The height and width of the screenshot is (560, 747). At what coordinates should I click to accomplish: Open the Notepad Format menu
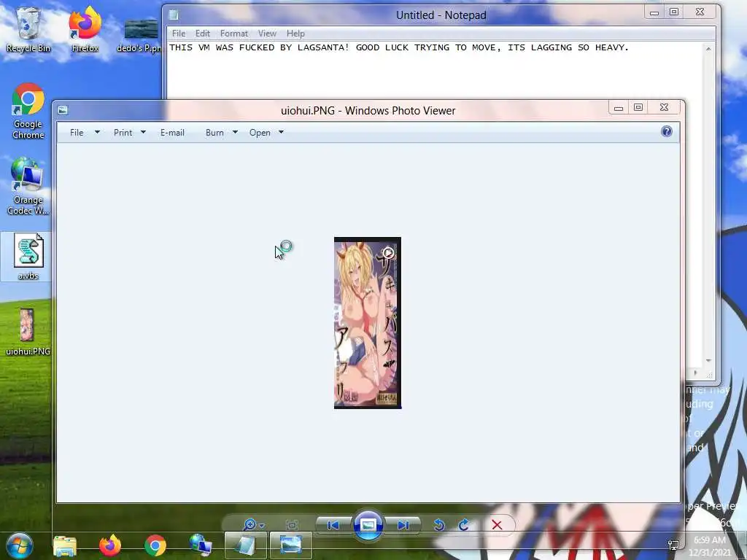click(x=234, y=34)
